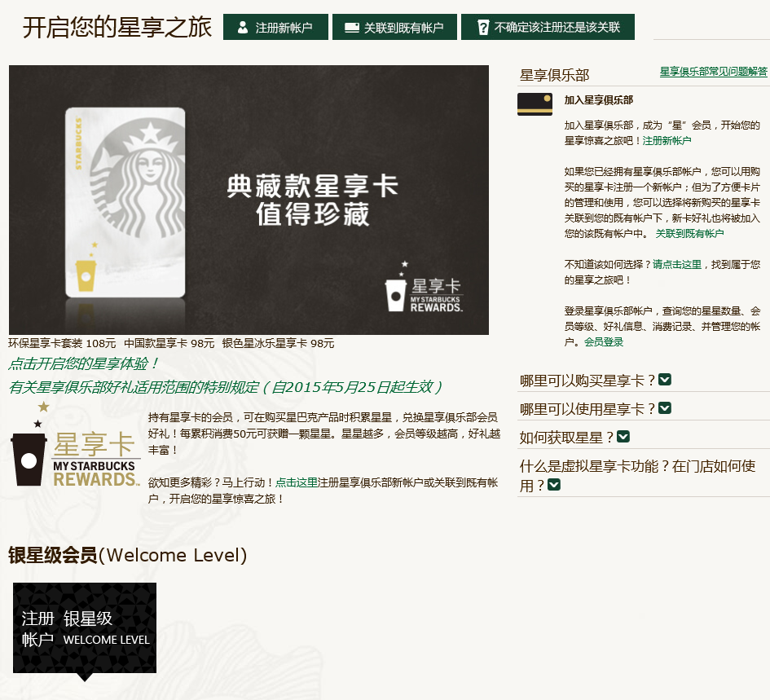Expand the 什么是虚拟星享卡功能 arrow

[x=554, y=485]
